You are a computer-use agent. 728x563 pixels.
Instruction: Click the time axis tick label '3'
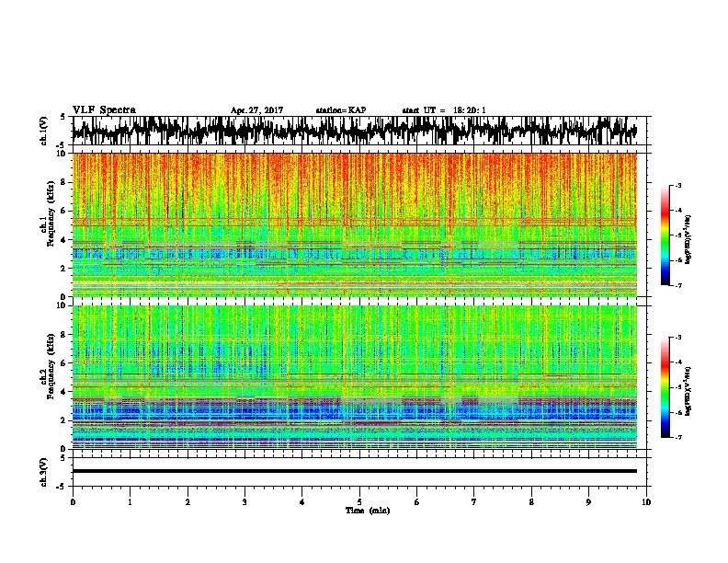click(x=245, y=502)
